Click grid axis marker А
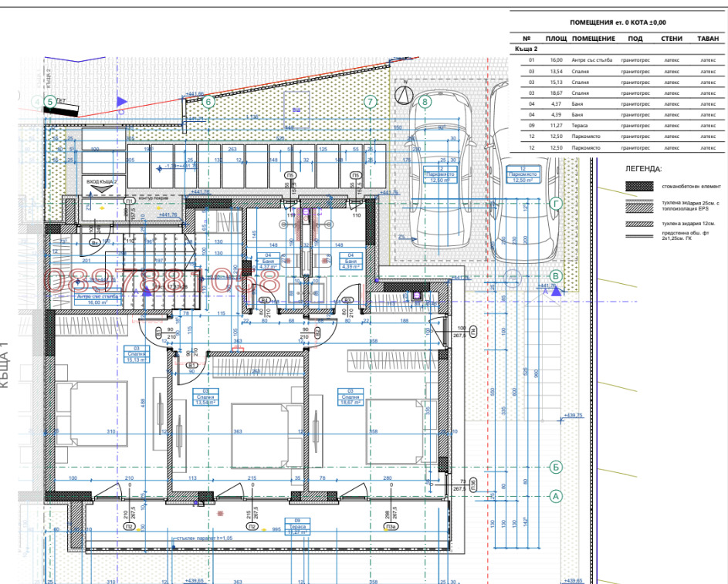728x584 pixels. coord(556,496)
